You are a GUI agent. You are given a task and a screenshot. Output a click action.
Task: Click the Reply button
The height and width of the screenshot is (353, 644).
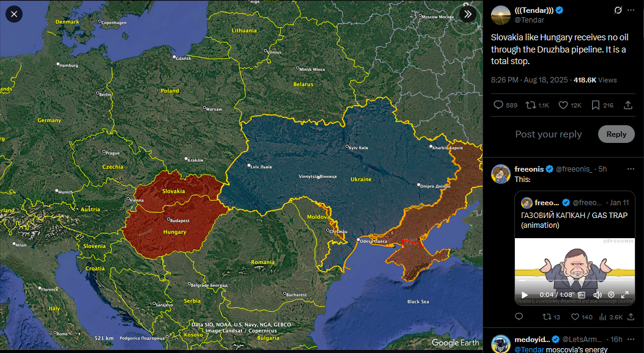click(616, 134)
